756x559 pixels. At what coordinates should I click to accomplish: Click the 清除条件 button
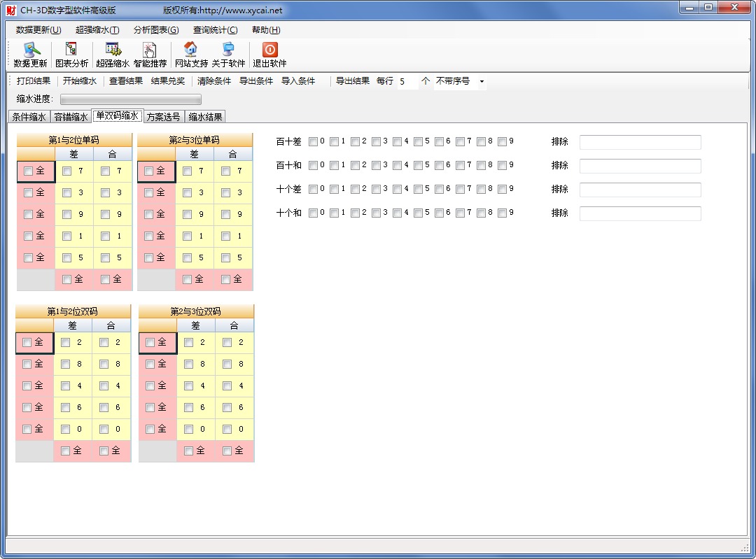tap(213, 81)
